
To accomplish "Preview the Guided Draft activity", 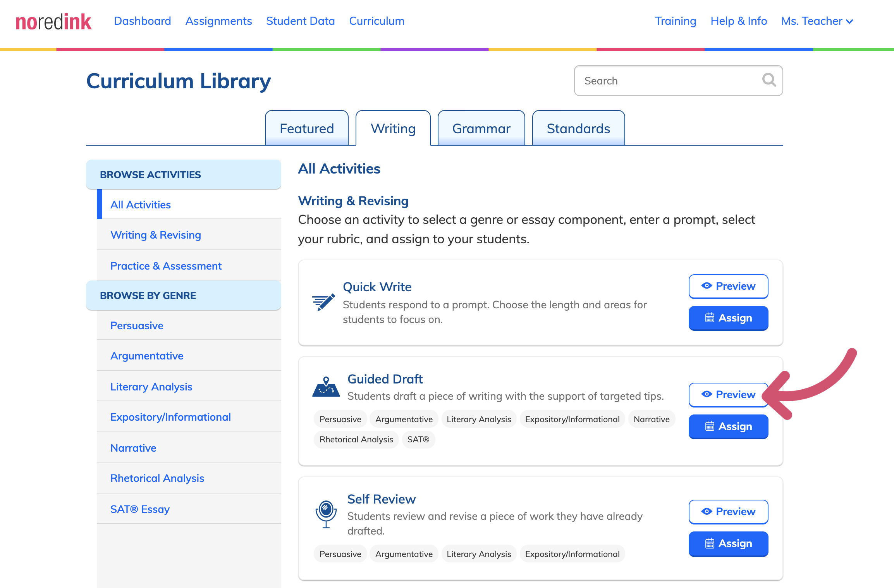I will tap(728, 395).
